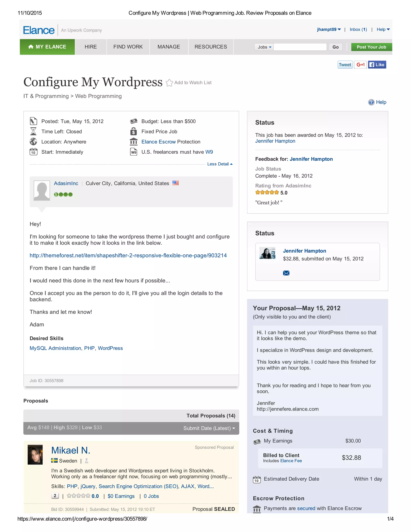Open the jhampt09 account dropdown

point(329,30)
